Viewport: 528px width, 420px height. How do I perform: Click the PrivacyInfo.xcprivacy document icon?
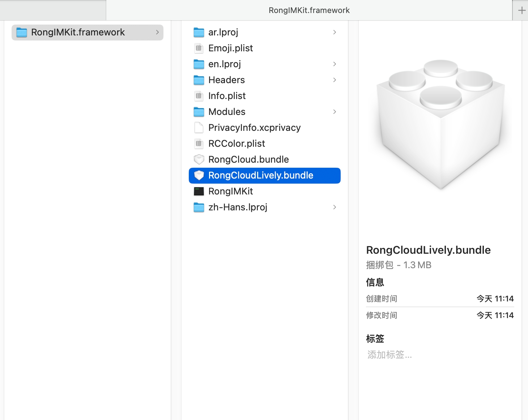[199, 128]
